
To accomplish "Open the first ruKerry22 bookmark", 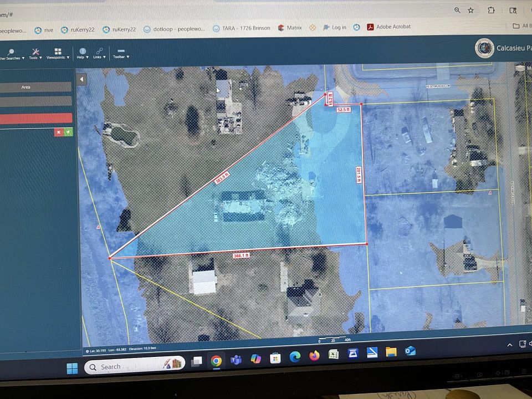I will tap(78, 30).
